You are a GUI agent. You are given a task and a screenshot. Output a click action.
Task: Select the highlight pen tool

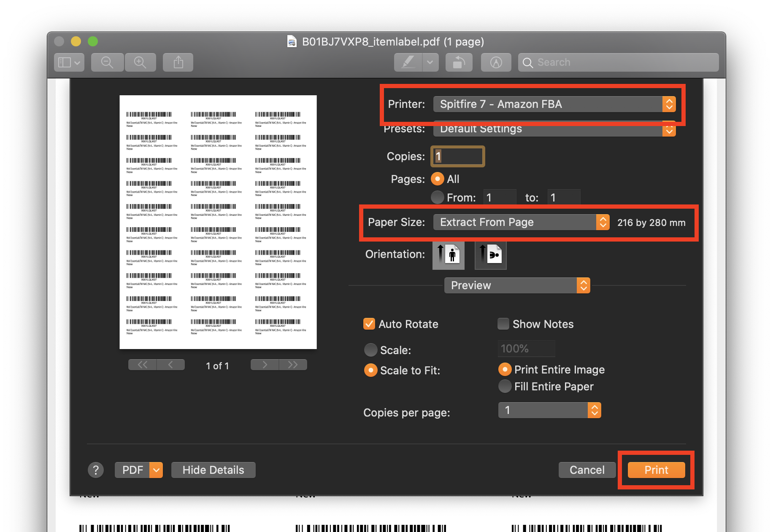[408, 62]
